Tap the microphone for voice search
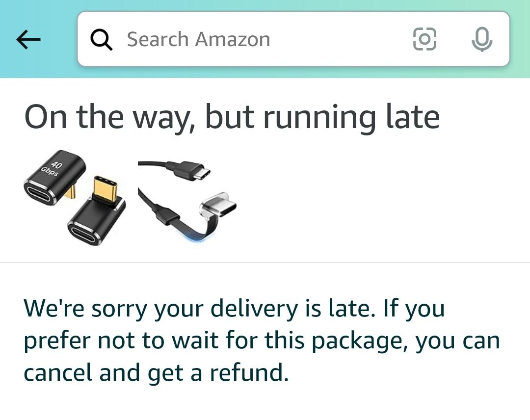 [x=481, y=39]
